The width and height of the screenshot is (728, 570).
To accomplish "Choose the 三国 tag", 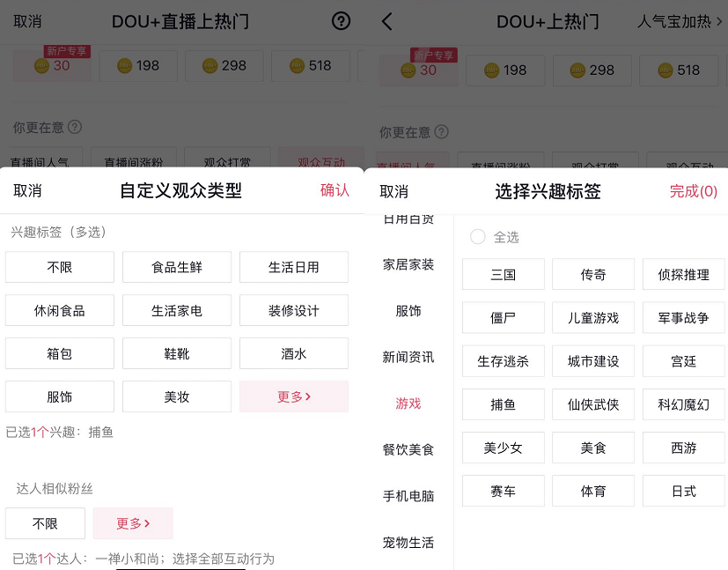I will [x=504, y=275].
